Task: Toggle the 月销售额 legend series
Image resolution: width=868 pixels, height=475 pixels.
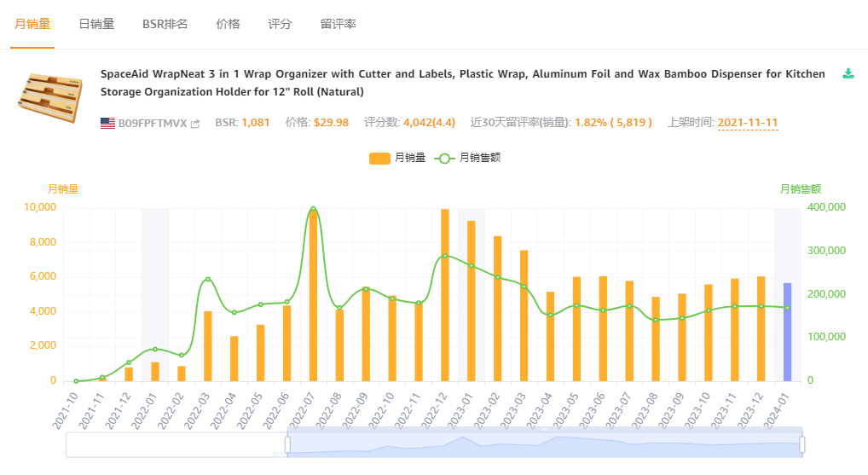Action: point(468,158)
